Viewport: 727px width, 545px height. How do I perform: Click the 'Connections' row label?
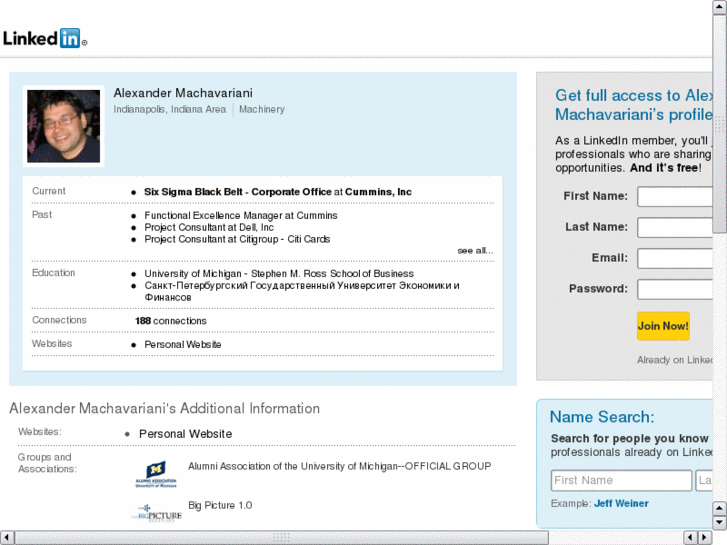(x=59, y=320)
